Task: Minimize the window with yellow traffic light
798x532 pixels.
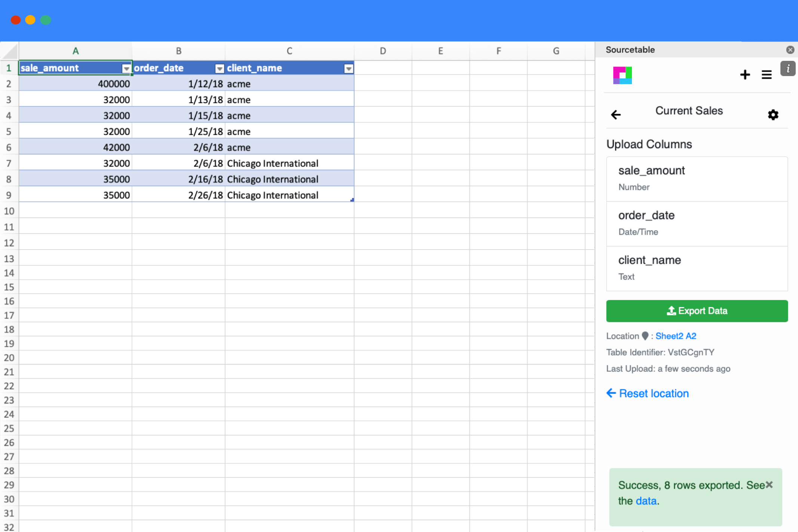Action: pyautogui.click(x=30, y=20)
